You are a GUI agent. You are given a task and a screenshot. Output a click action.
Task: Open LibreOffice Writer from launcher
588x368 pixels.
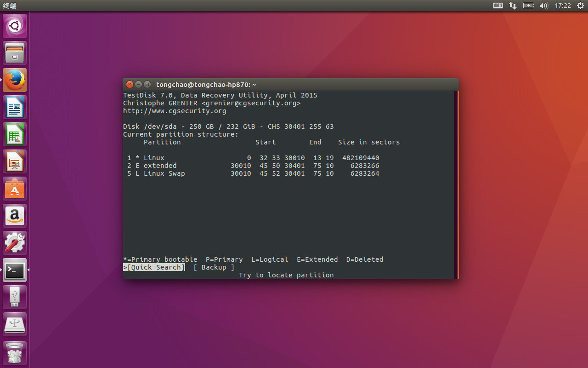point(15,107)
